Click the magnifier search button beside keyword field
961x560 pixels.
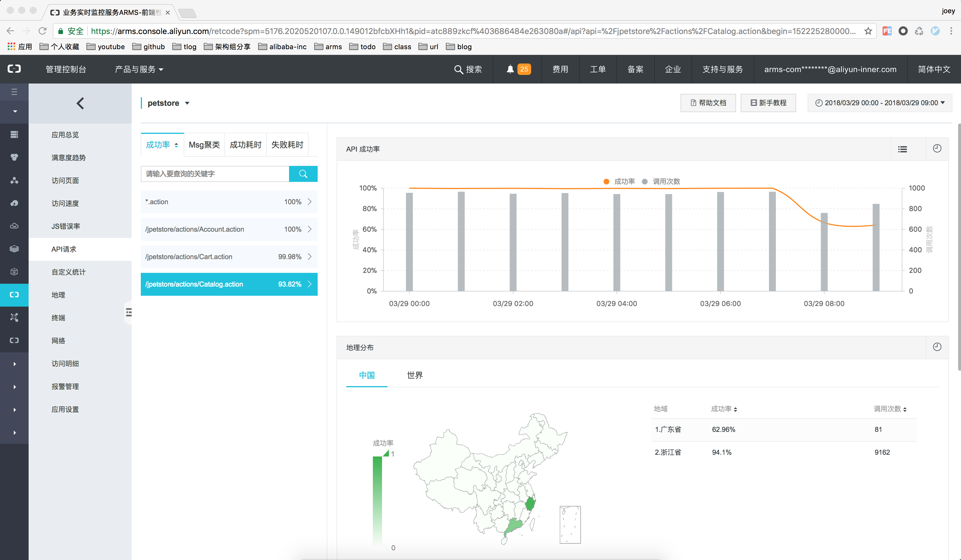303,174
